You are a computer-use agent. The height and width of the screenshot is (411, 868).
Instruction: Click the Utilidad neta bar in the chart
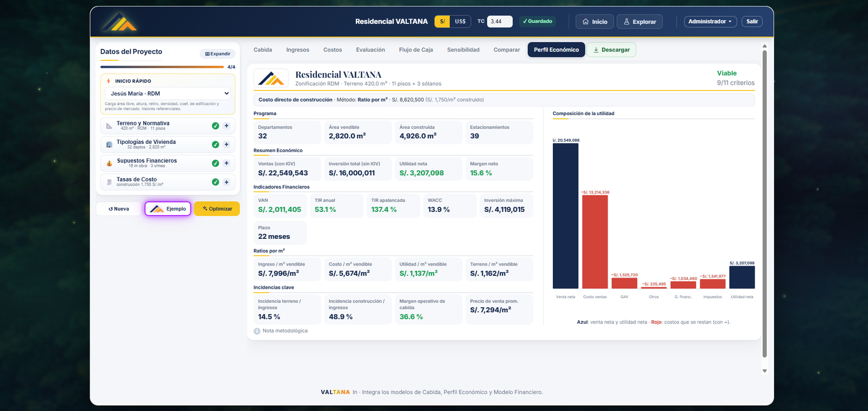(742, 277)
